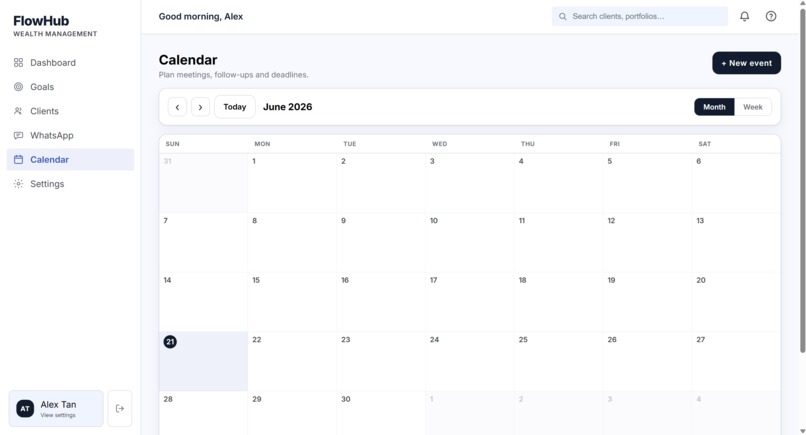Open Goals page from sidebar

[70, 87]
